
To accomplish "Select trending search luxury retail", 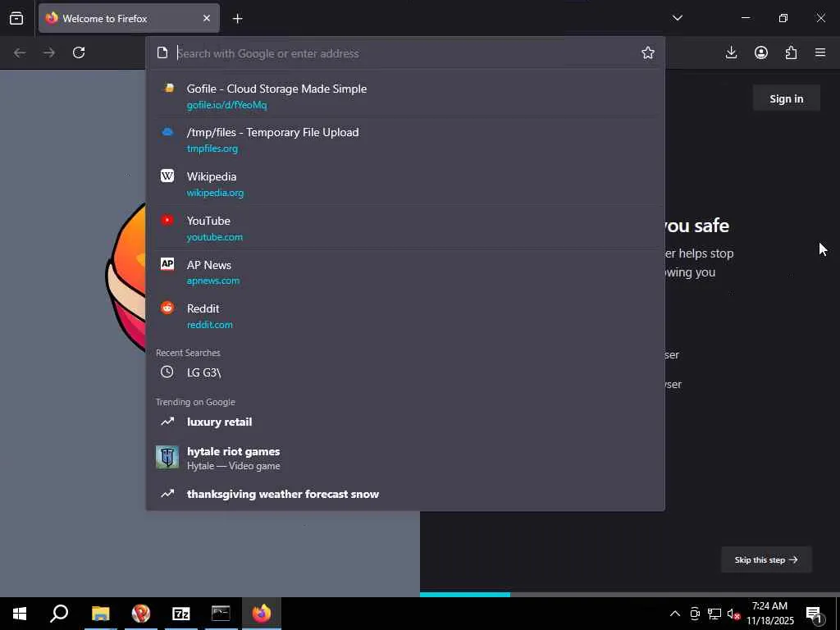I will (x=405, y=422).
